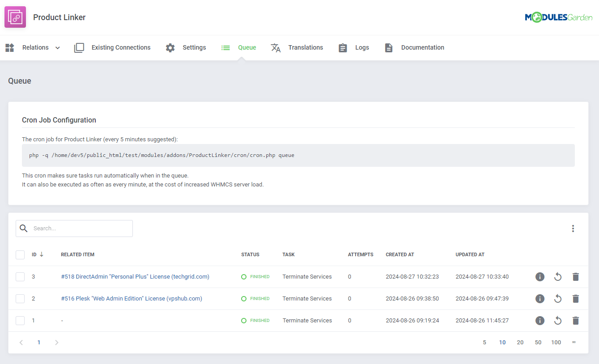Click the Product Linker logo icon

click(x=15, y=17)
